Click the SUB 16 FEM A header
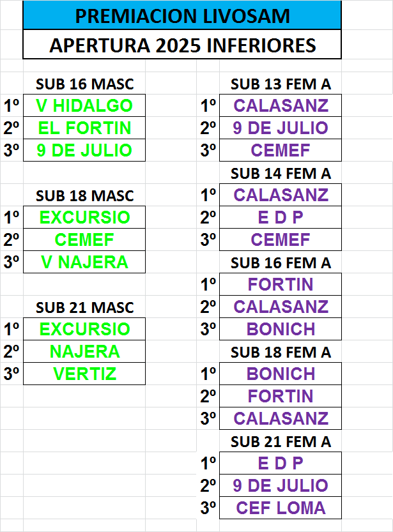The width and height of the screenshot is (393, 532). [x=281, y=262]
